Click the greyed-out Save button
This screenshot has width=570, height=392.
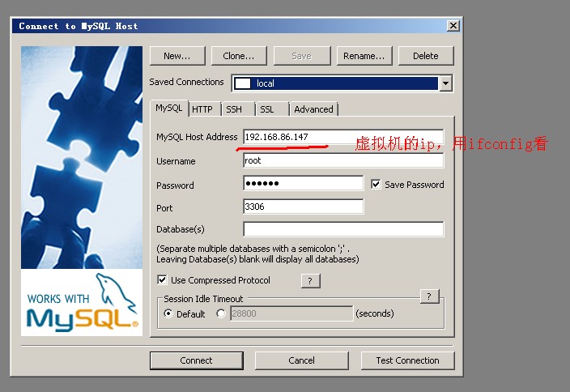(302, 56)
